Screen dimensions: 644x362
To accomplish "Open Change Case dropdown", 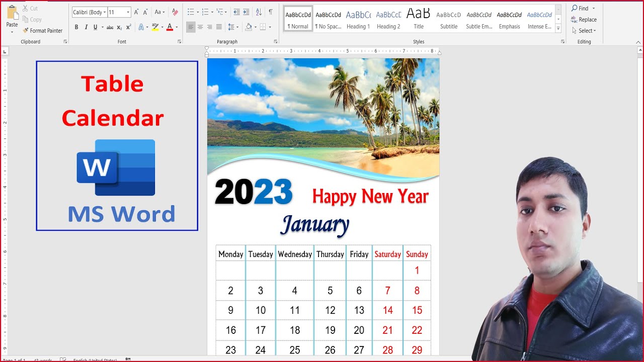I will point(159,12).
